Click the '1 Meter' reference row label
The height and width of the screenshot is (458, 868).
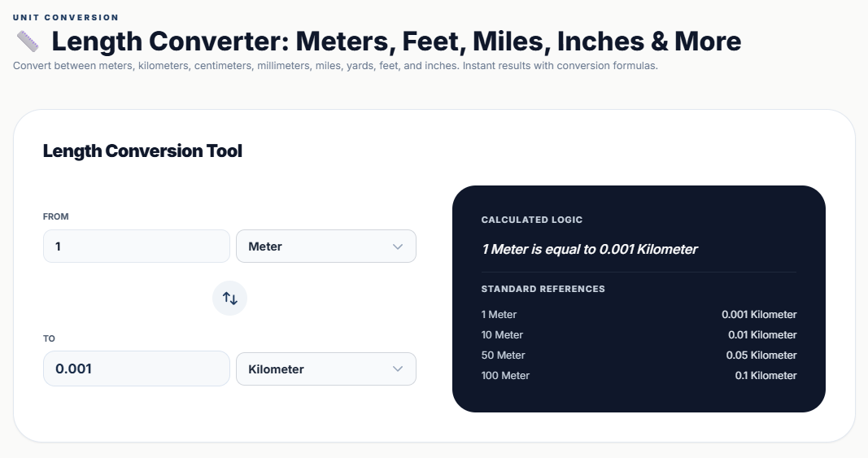pyautogui.click(x=499, y=315)
